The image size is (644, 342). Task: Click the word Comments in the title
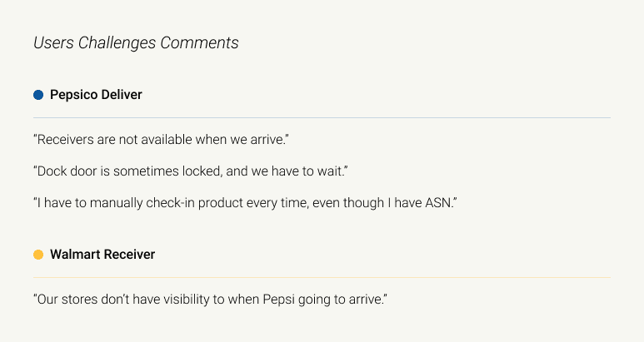[199, 42]
